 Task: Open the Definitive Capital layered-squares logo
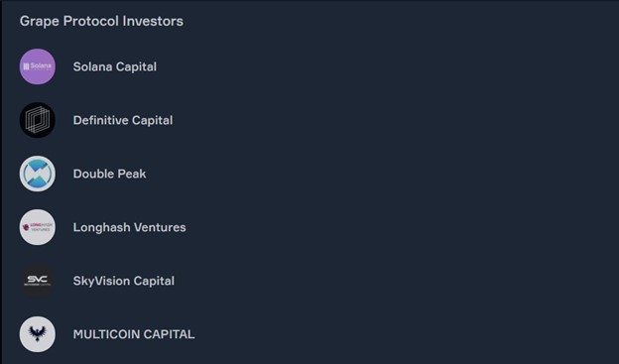pyautogui.click(x=38, y=120)
